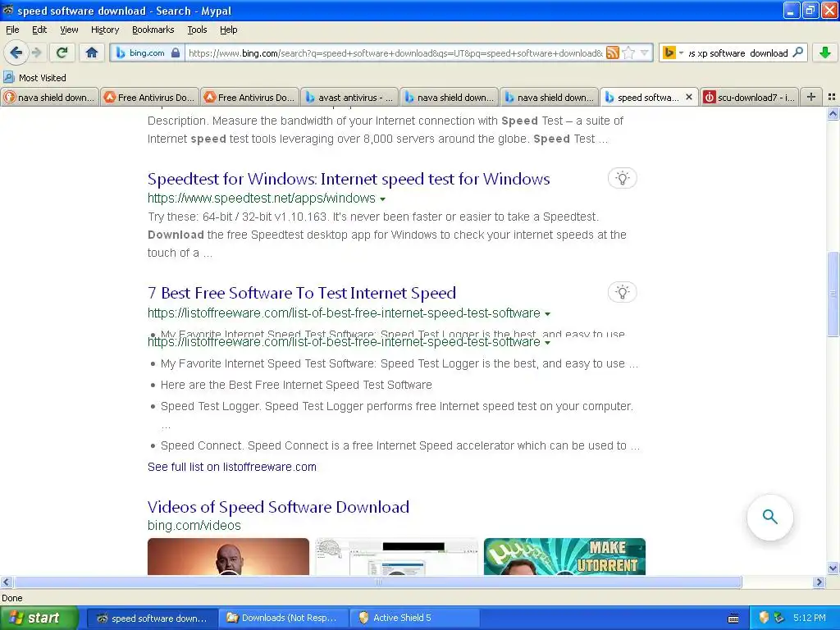Open the Most Visited bookmarks folder

point(34,78)
